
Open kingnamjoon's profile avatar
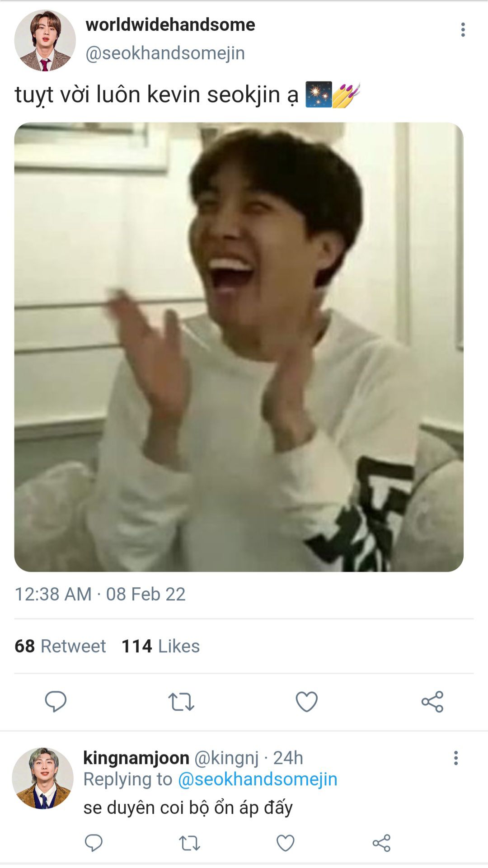(42, 778)
